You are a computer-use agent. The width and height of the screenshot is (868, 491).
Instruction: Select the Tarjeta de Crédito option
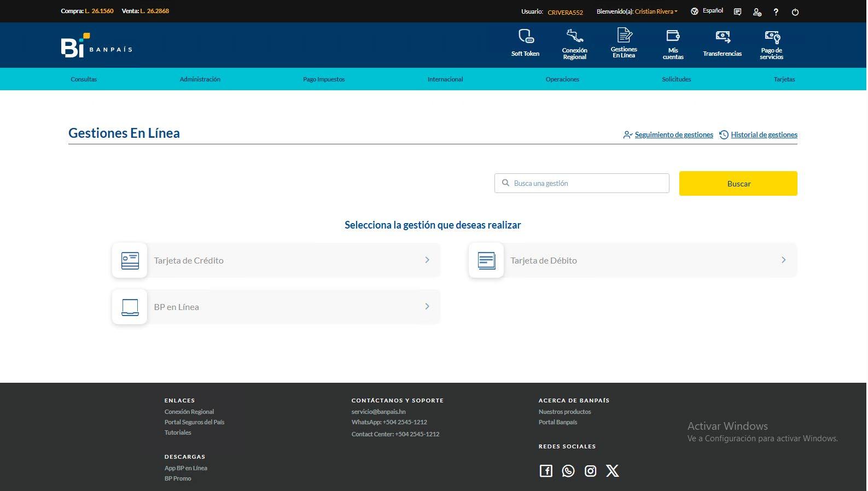pos(276,260)
